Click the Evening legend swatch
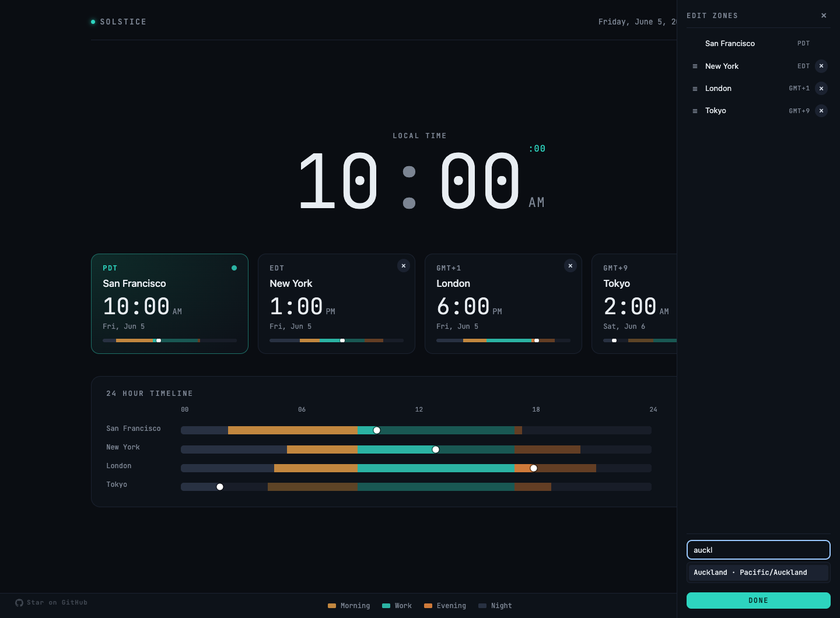The height and width of the screenshot is (618, 840). coord(428,606)
